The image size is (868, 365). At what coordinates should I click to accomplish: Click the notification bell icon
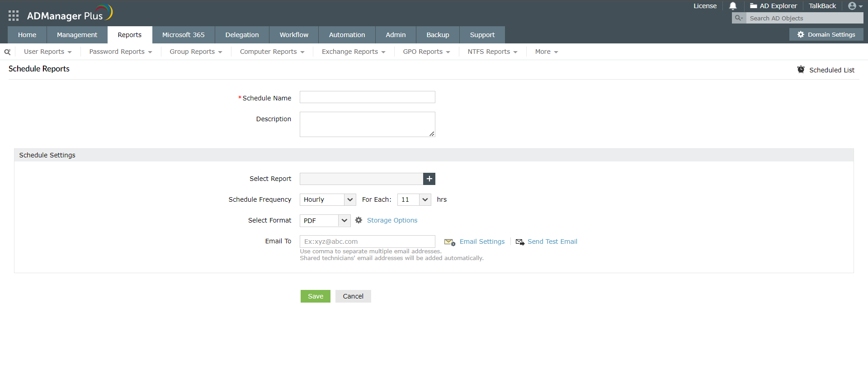pos(733,6)
